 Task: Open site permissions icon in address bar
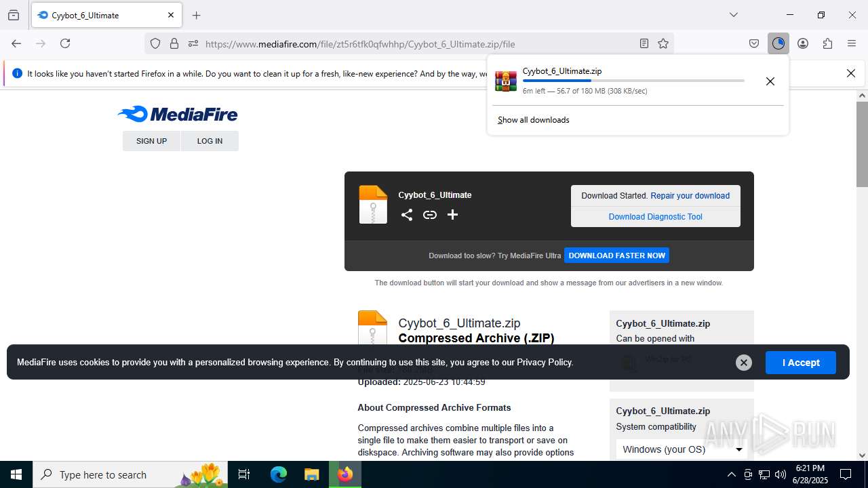[x=193, y=43]
